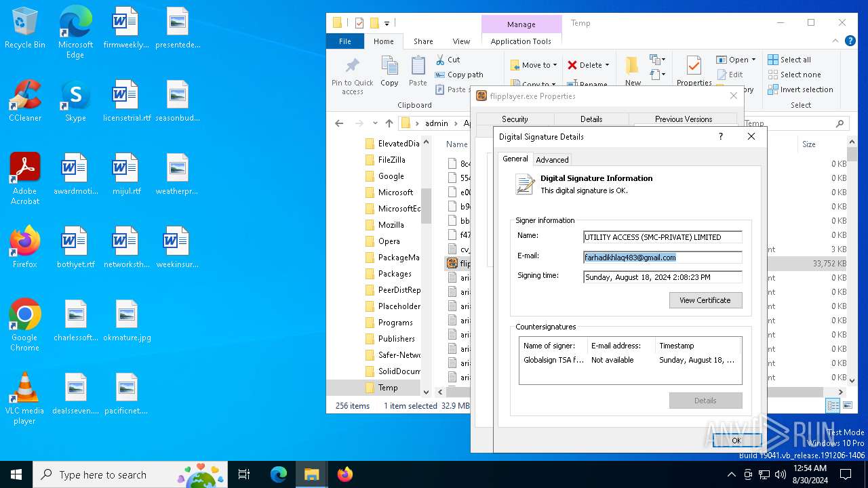868x488 pixels.
Task: Switch to the Share ribbon tab
Action: (x=423, y=41)
